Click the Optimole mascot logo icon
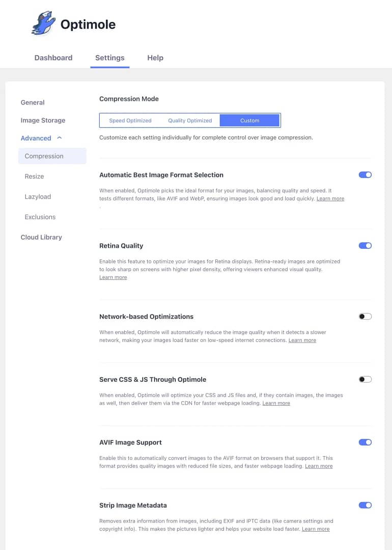The width and height of the screenshot is (392, 550). (43, 23)
